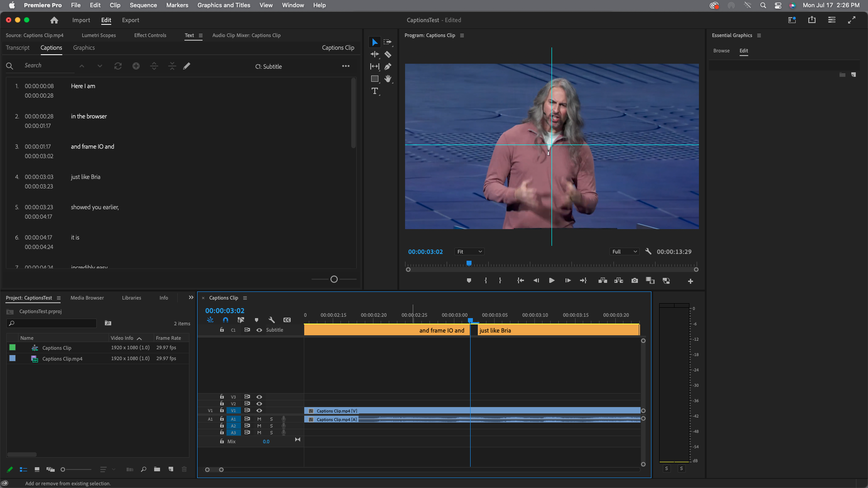Export a frame with the camera icon
Screen dimensions: 868x488
click(635, 281)
